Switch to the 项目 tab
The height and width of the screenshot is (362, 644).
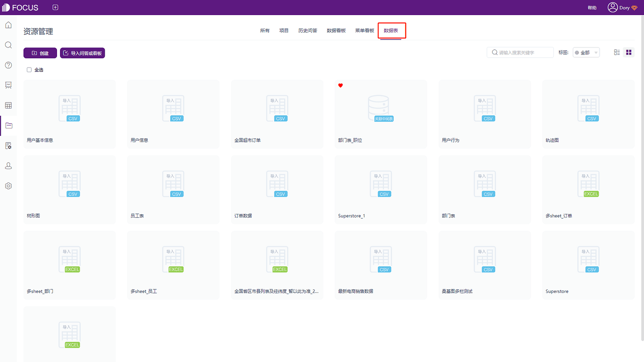[284, 31]
